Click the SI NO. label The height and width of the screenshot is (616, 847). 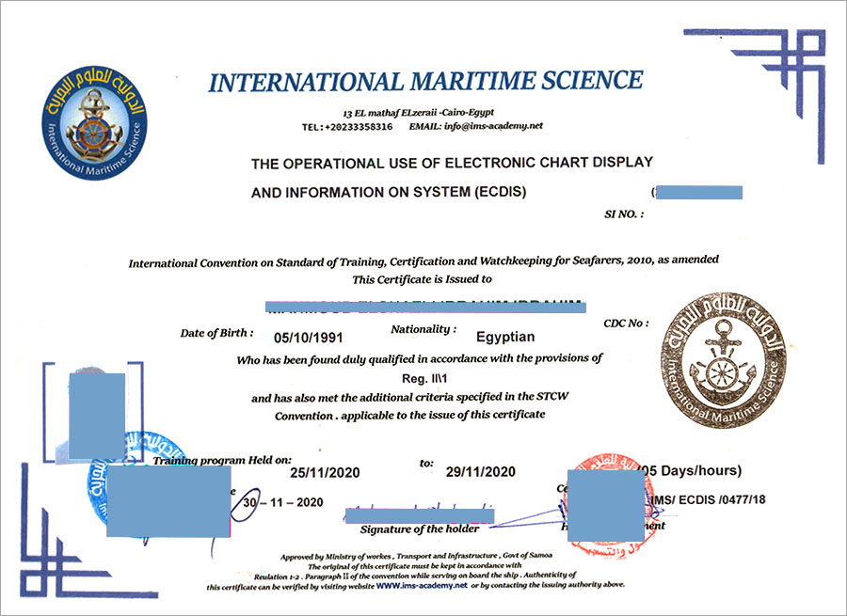[624, 214]
